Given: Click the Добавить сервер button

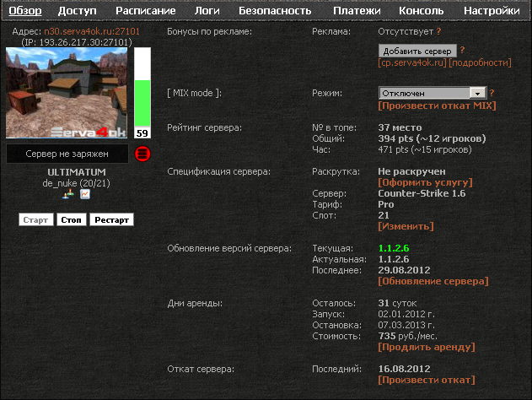Looking at the screenshot, I should tap(417, 51).
